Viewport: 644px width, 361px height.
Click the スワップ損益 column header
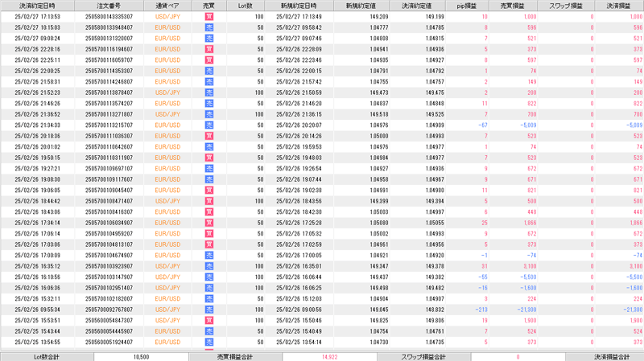(x=566, y=6)
